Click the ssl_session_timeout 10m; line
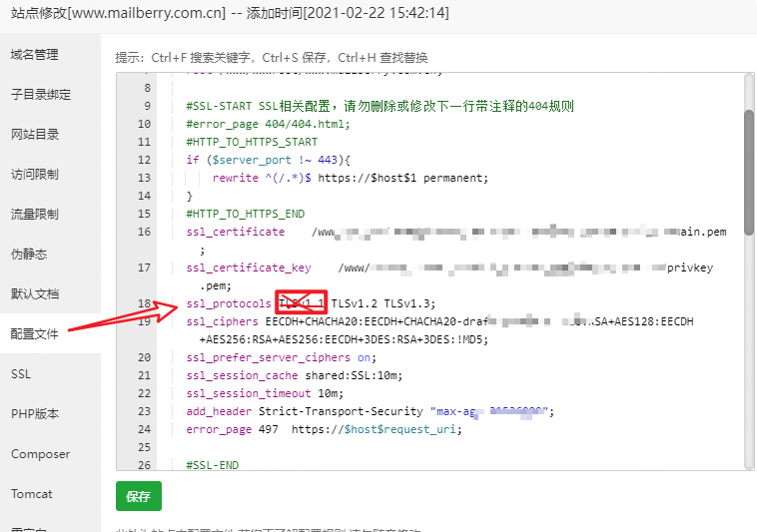 coord(265,393)
